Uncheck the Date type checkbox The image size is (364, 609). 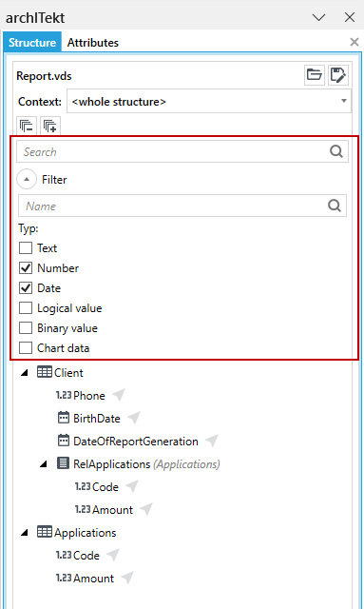click(x=26, y=288)
